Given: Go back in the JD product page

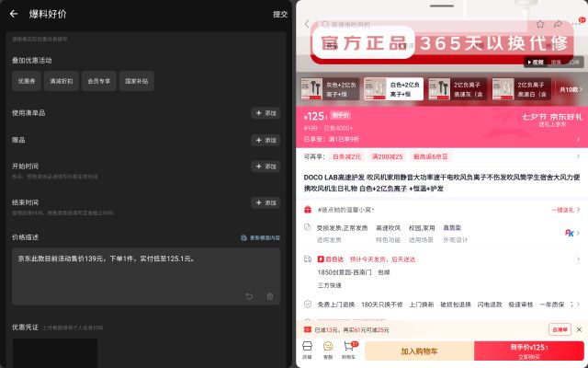Looking at the screenshot, I should (x=307, y=24).
